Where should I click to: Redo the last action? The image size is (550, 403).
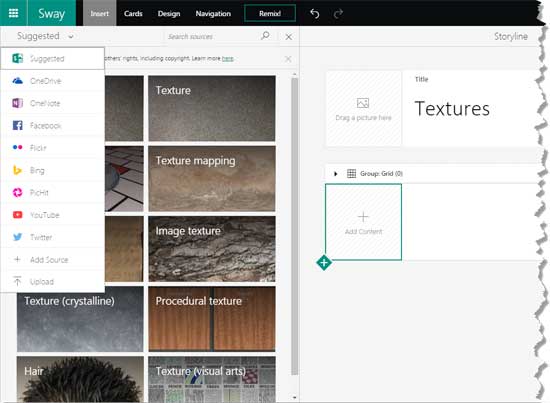338,14
